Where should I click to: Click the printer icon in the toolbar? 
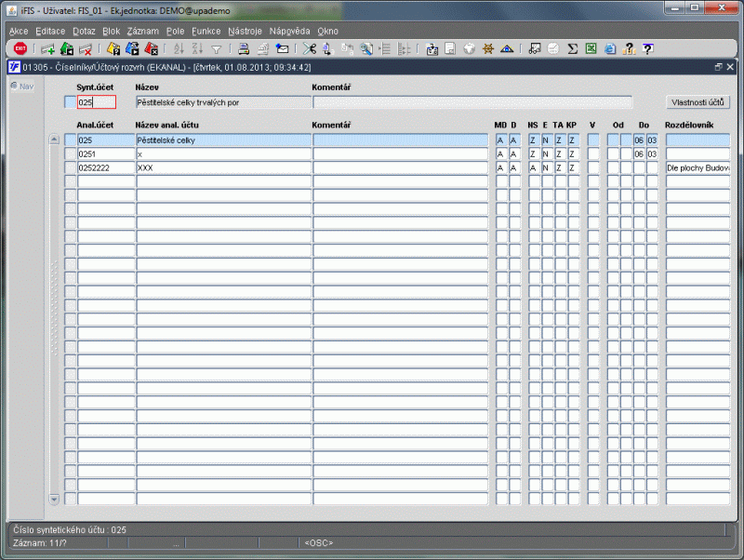pos(244,49)
